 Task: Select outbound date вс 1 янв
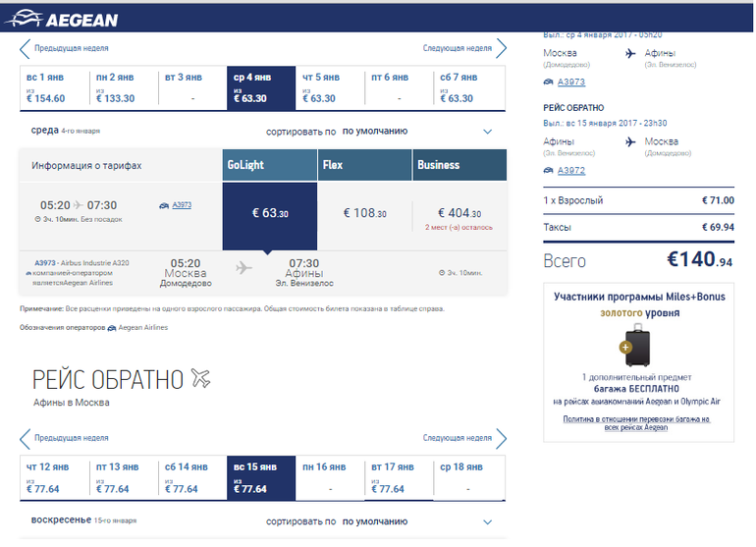point(54,88)
